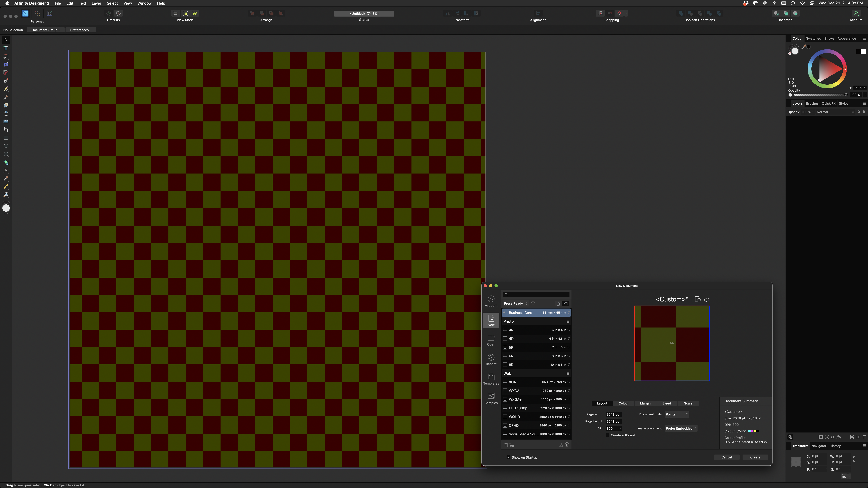Screen dimensions: 868x488
Task: Open the Document units Points dropdown
Action: [x=677, y=414]
